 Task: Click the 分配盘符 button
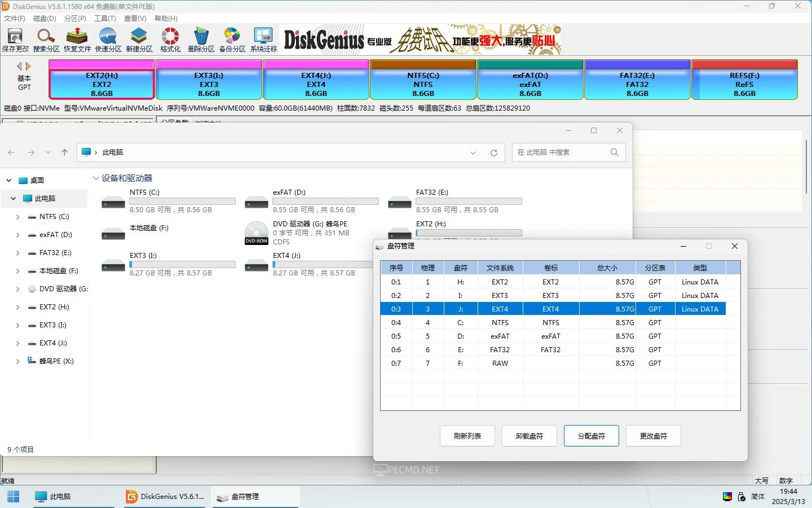(x=592, y=436)
